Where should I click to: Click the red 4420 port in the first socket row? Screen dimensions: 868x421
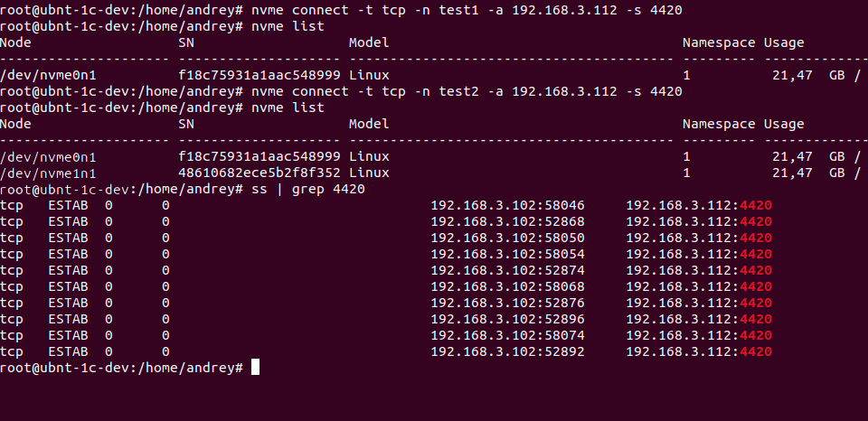point(756,205)
